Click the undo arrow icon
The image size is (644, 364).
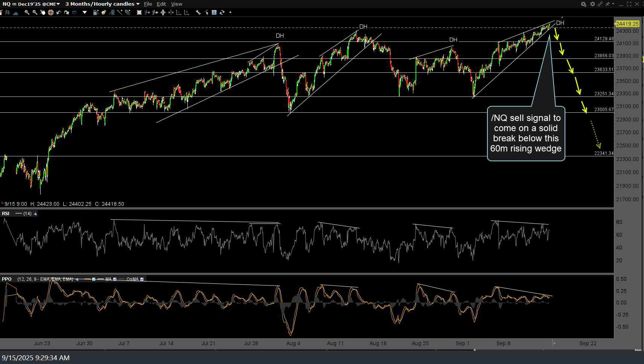(59, 12)
